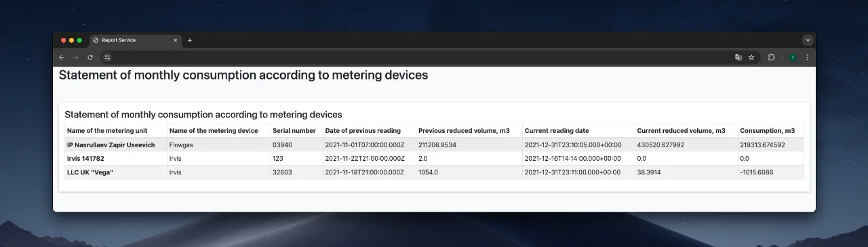Go back with the browser back arrow
Screen dimensions: 868x247
[x=62, y=58]
